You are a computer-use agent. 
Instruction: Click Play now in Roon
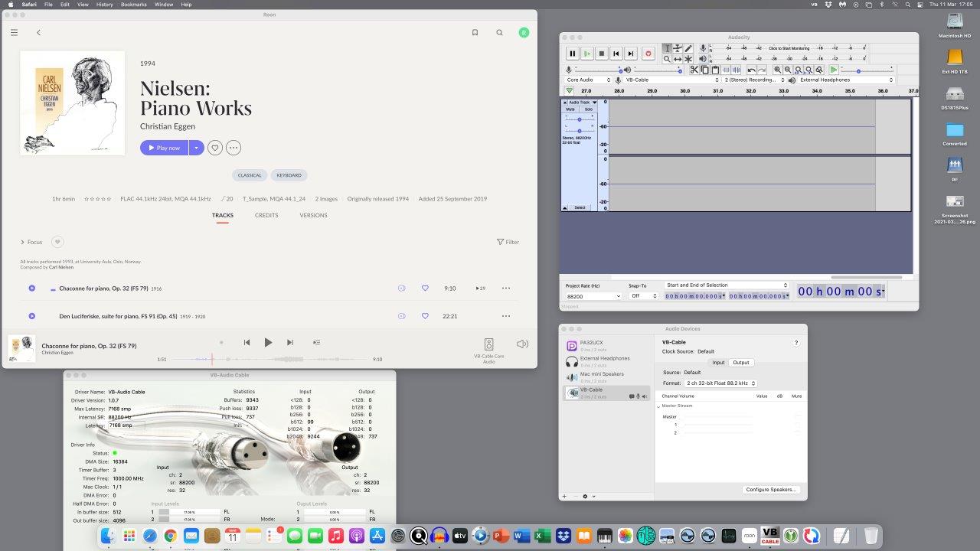pyautogui.click(x=164, y=147)
